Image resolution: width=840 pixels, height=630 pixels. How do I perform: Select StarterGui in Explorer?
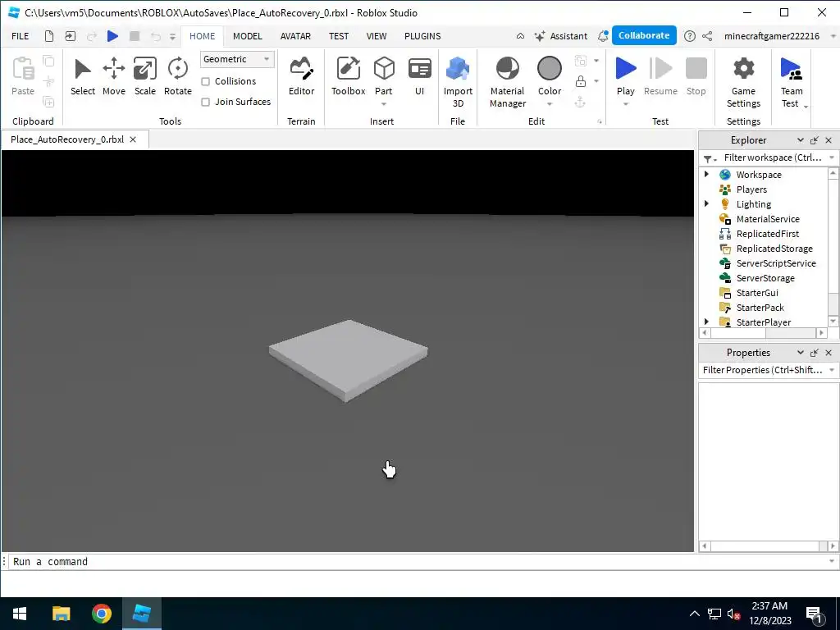[757, 293]
